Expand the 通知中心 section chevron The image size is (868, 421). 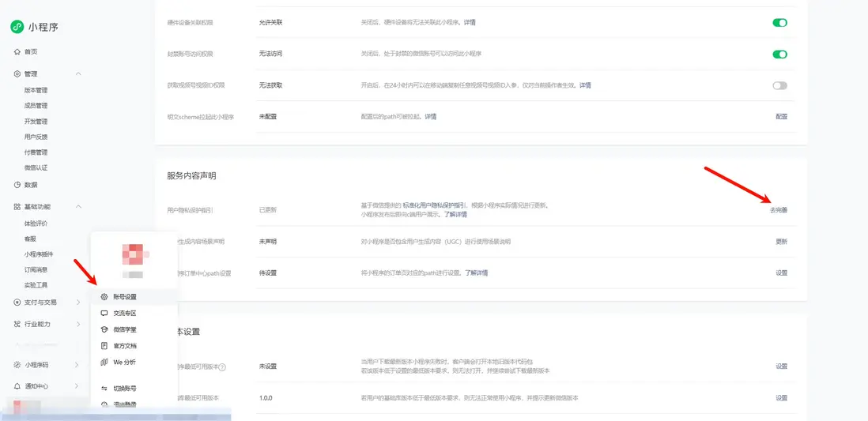(x=77, y=386)
